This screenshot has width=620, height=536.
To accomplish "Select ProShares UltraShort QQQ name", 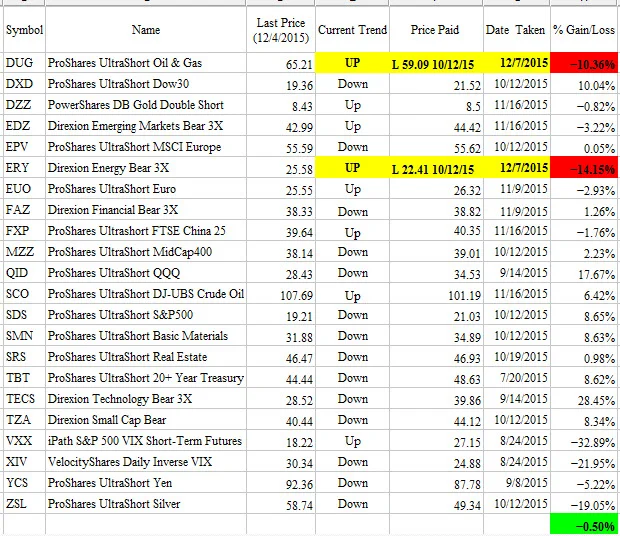I will coord(146,272).
